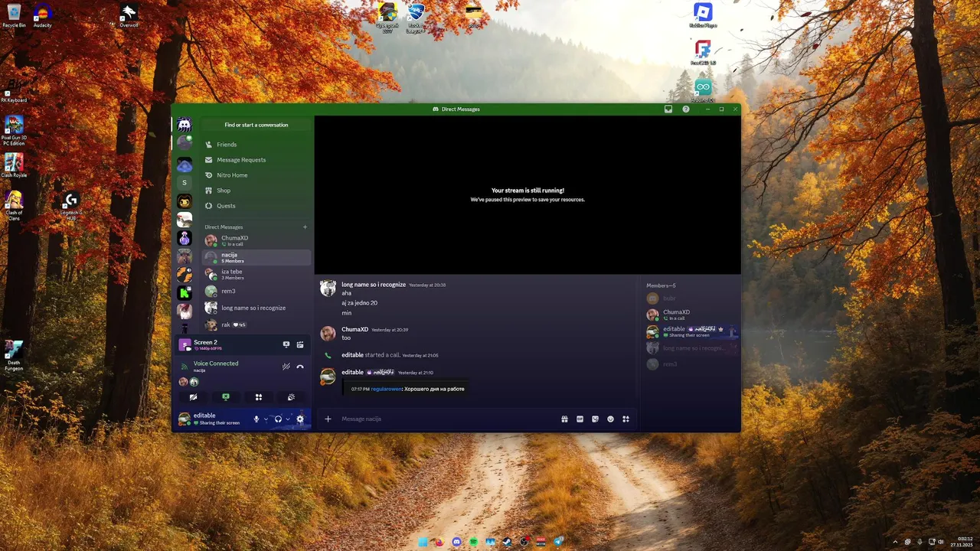The width and height of the screenshot is (980, 551).
Task: Open Steam from the taskbar
Action: 508,542
